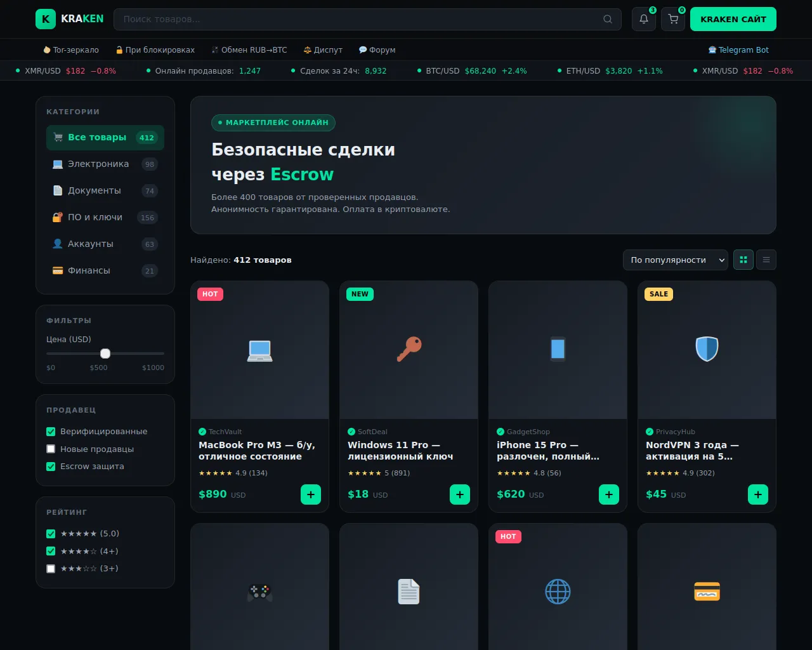Click the search magnifier icon
Image resolution: width=812 pixels, height=650 pixels.
point(608,19)
